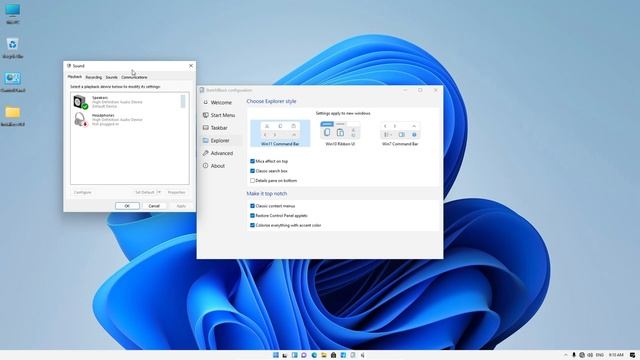Click the network globe icon in tray
This screenshot has width=640, height=360.
(x=582, y=355)
